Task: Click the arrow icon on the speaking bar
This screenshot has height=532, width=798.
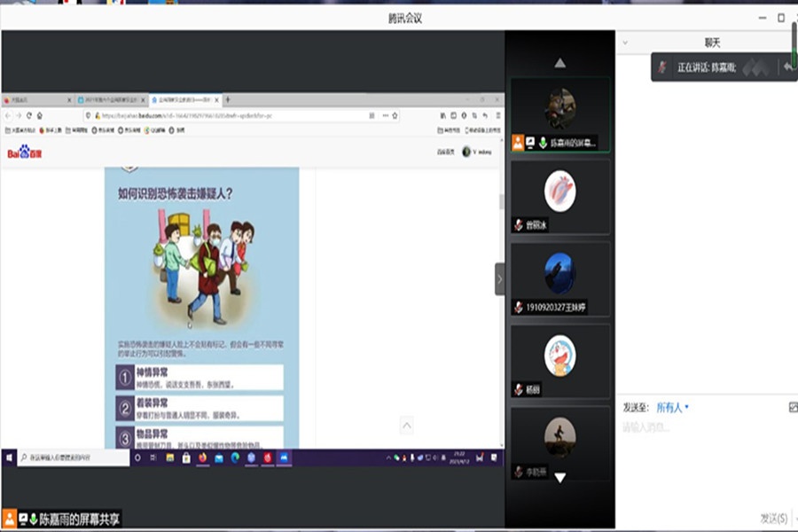Action: [786, 67]
